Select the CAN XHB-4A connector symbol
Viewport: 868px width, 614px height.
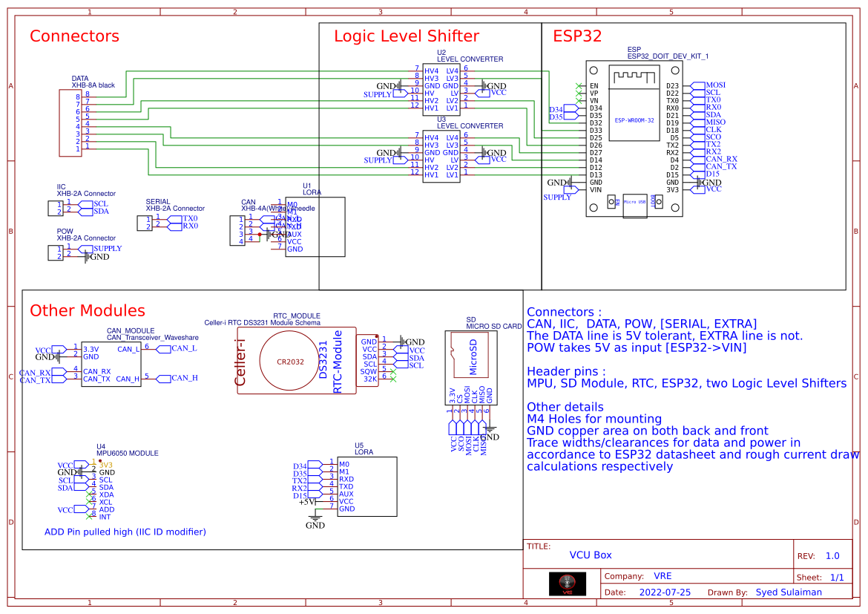(x=237, y=230)
